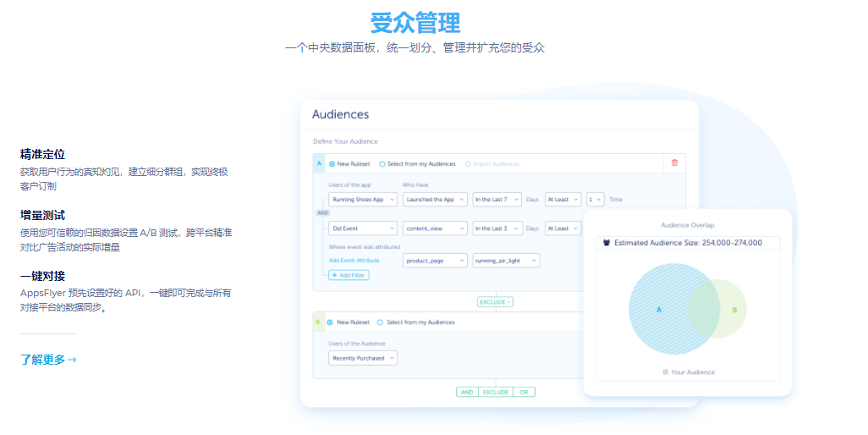
Task: Click the Audiences panel title
Action: click(340, 114)
